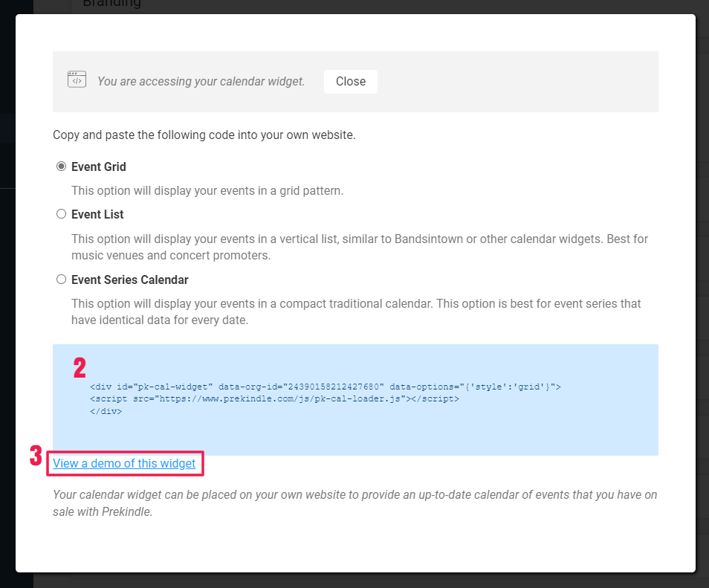
Task: Click the script src line in the code
Action: pos(274,399)
